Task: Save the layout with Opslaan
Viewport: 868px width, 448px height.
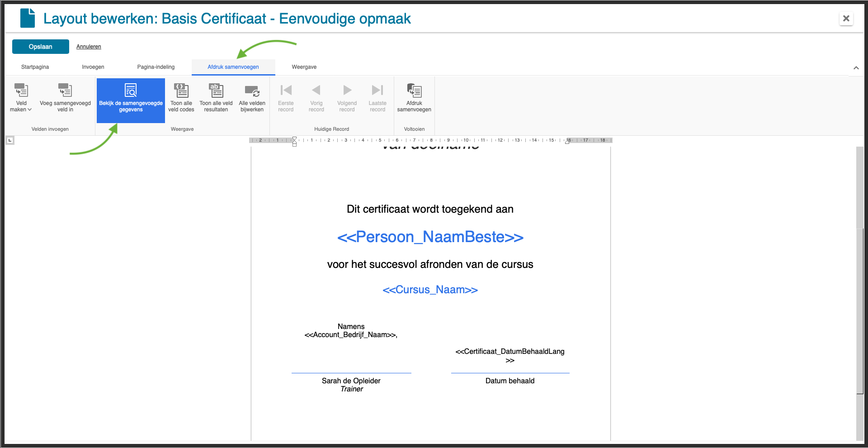Action: click(40, 46)
